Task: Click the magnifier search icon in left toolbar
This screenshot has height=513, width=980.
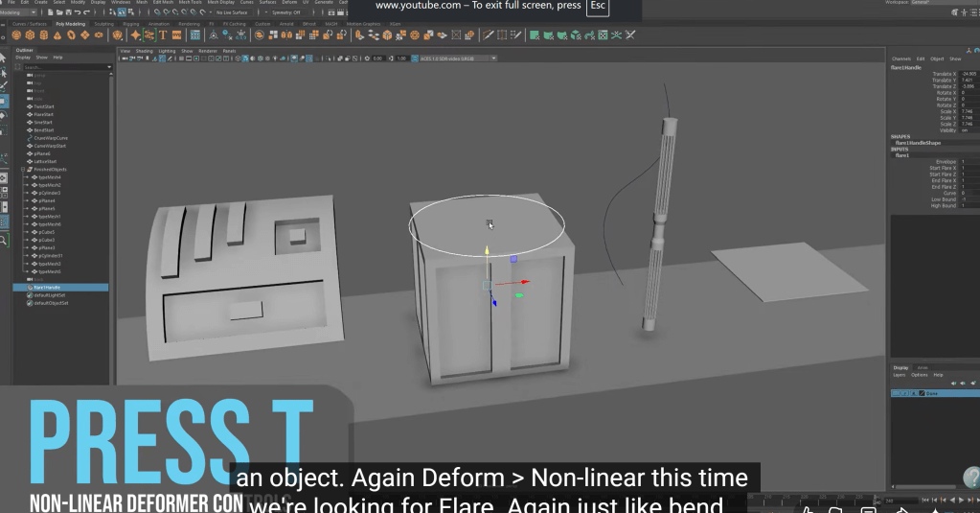Action: click(4, 241)
